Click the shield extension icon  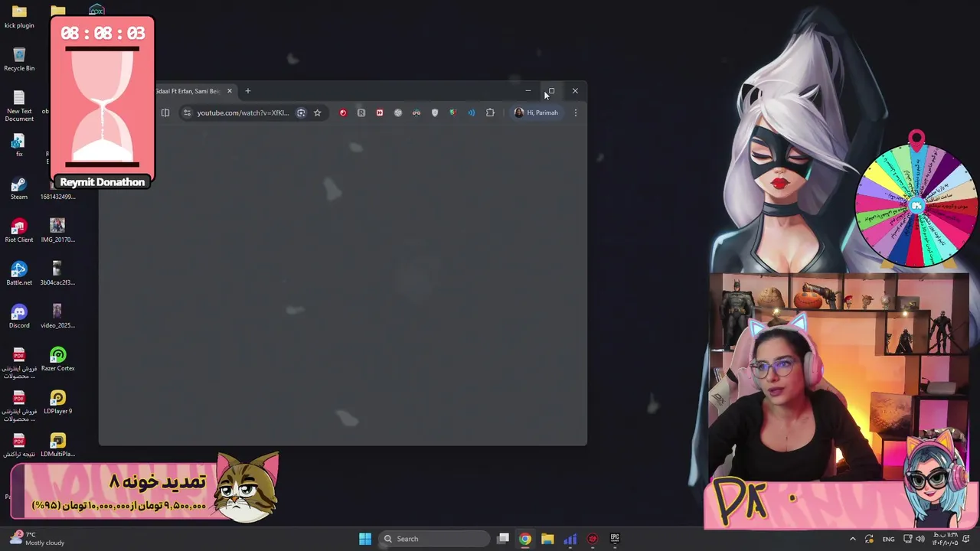coord(435,112)
